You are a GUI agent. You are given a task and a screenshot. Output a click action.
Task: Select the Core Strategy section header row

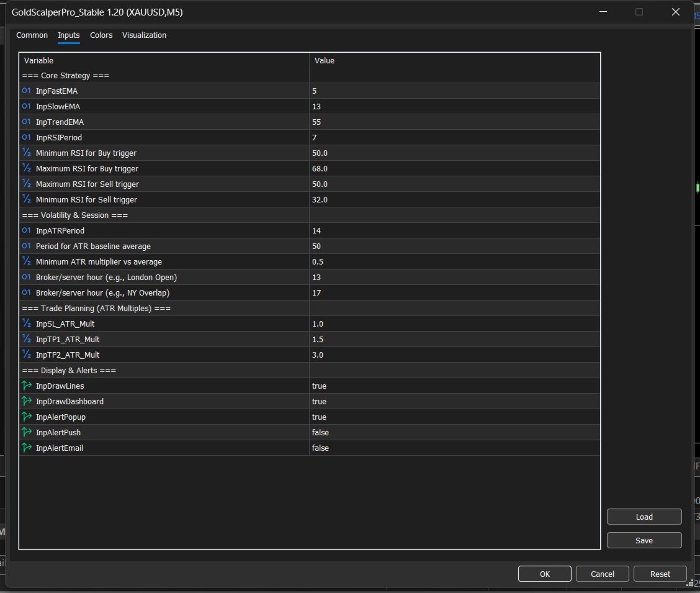coord(310,76)
